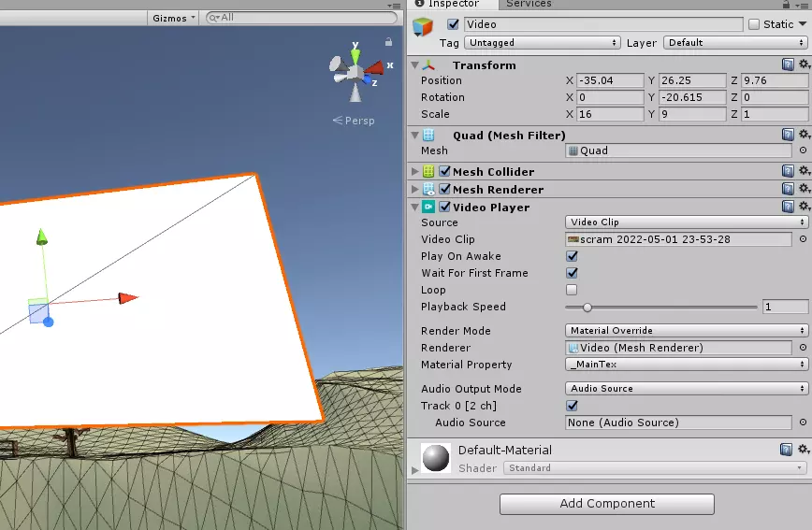Image resolution: width=812 pixels, height=530 pixels.
Task: Open object picker for Audio Source field
Action: click(x=803, y=423)
